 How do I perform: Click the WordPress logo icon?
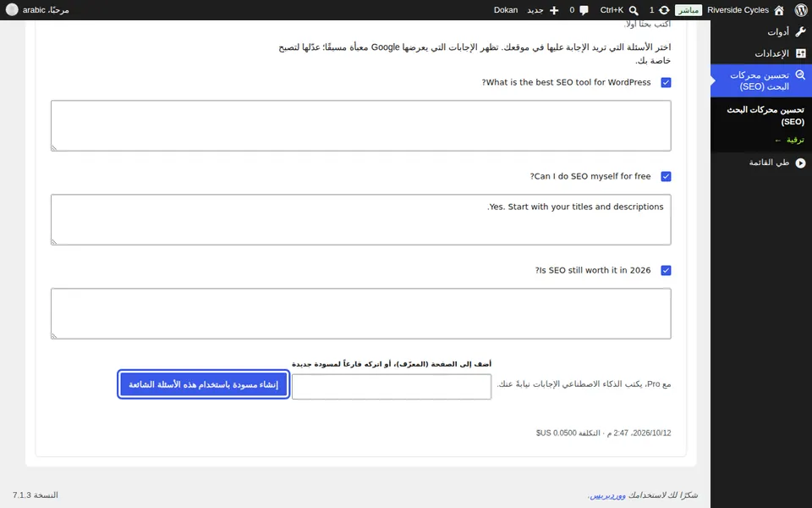tap(801, 10)
